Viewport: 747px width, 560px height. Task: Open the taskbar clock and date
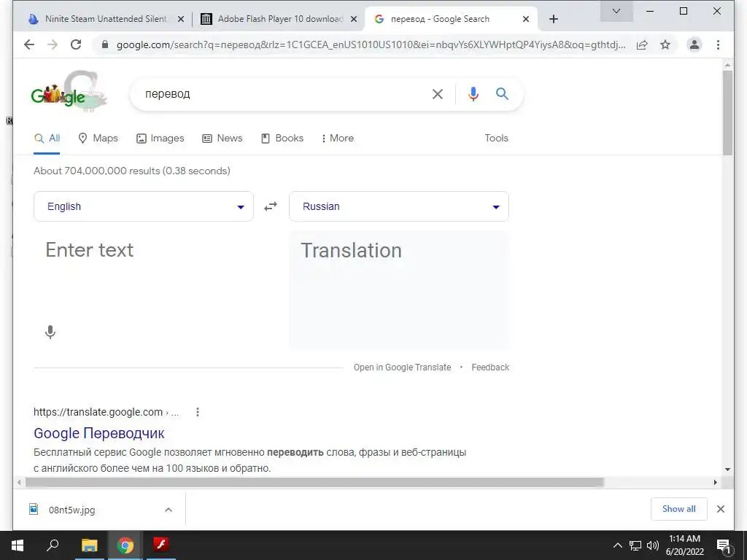coord(684,545)
